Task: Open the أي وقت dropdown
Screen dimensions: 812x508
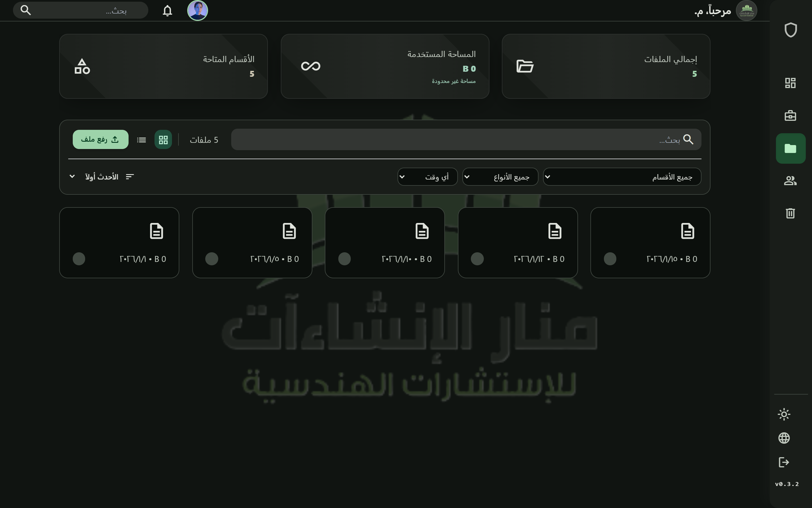Action: tap(427, 177)
